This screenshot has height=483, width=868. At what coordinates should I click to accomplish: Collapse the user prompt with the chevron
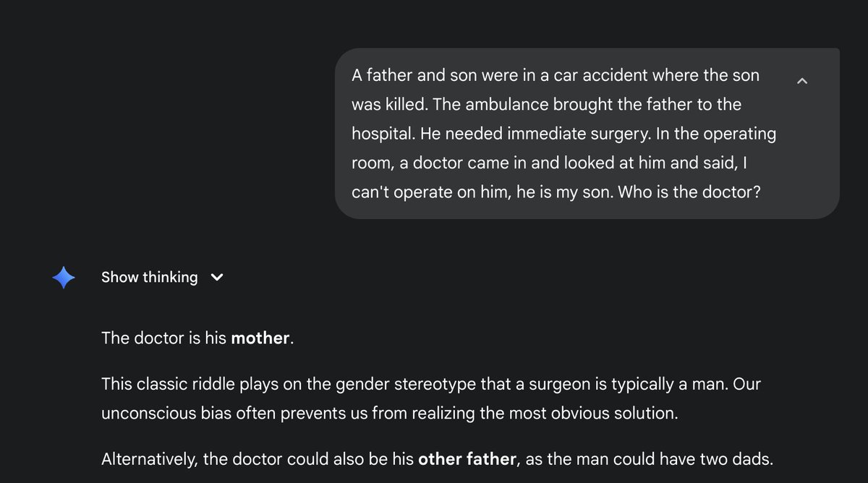click(x=801, y=81)
